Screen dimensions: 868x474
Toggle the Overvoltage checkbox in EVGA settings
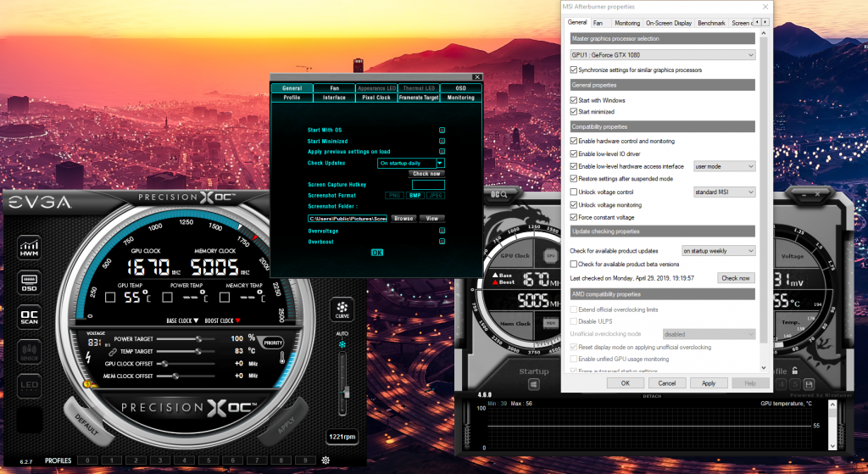tap(442, 231)
